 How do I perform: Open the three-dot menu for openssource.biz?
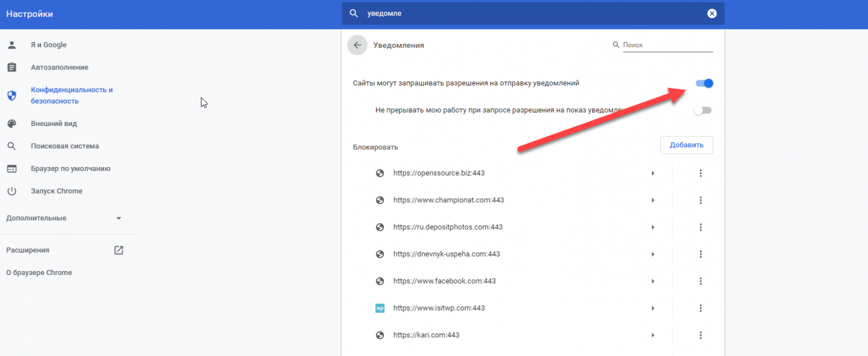click(700, 173)
